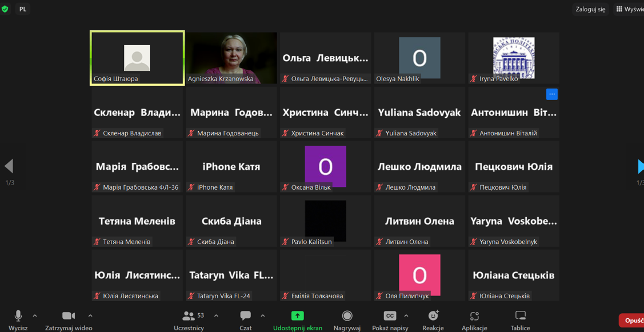This screenshot has height=332, width=644.
Task: Select the large Литвин Олена tile name
Action: (419, 221)
